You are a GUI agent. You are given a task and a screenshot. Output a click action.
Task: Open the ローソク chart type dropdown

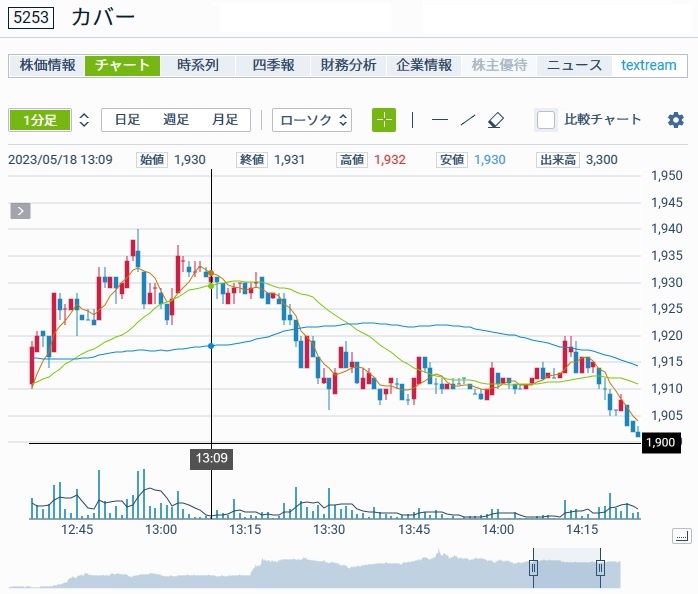[312, 120]
